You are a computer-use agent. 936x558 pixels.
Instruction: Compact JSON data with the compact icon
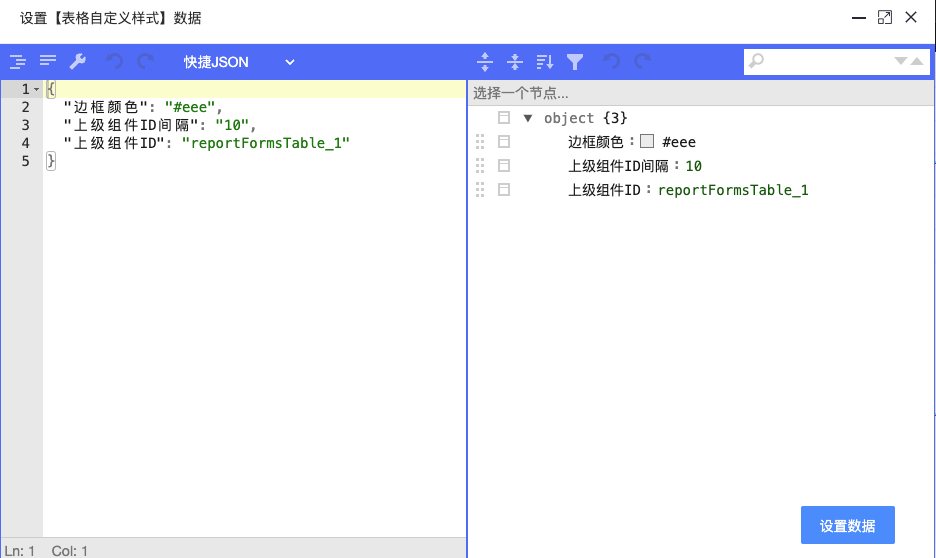coord(48,61)
